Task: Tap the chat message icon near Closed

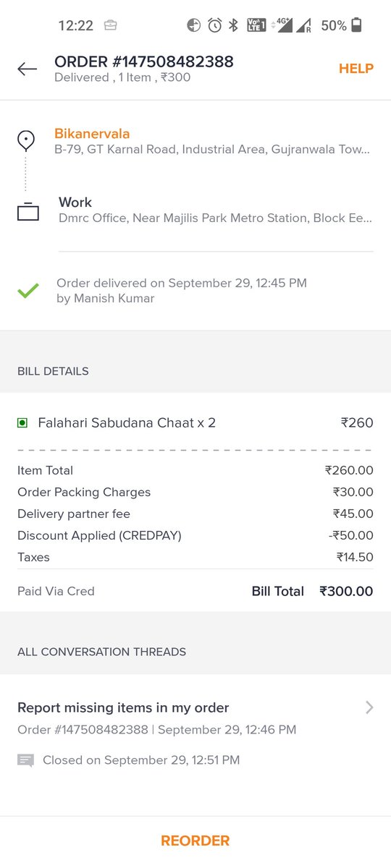Action: tap(25, 760)
